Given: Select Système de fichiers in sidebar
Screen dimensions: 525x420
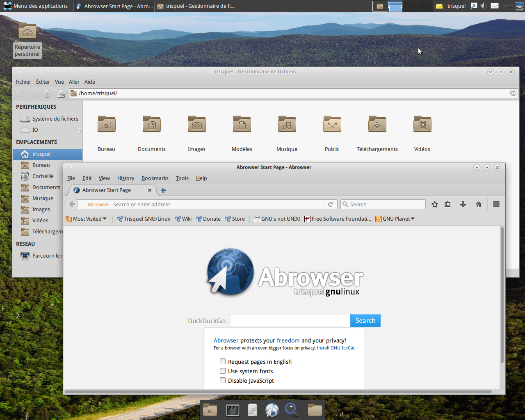Looking at the screenshot, I should tap(49, 119).
